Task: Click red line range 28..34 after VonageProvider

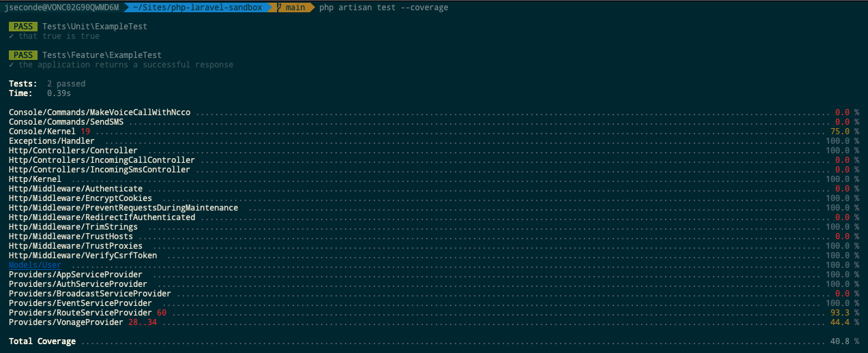Action: (x=143, y=322)
